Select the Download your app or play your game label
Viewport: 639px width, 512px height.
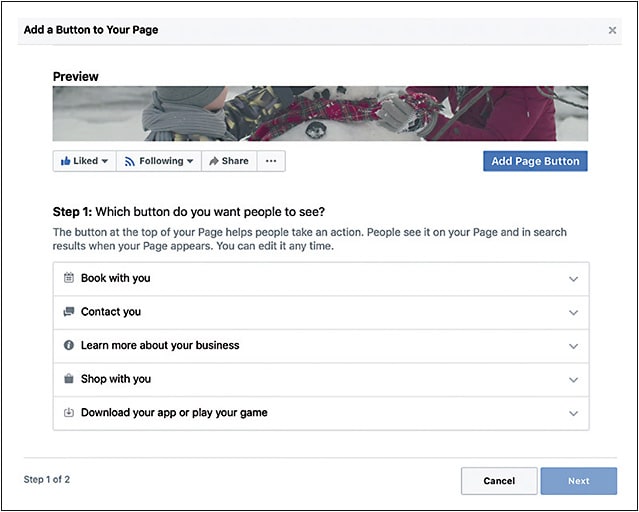pos(174,413)
